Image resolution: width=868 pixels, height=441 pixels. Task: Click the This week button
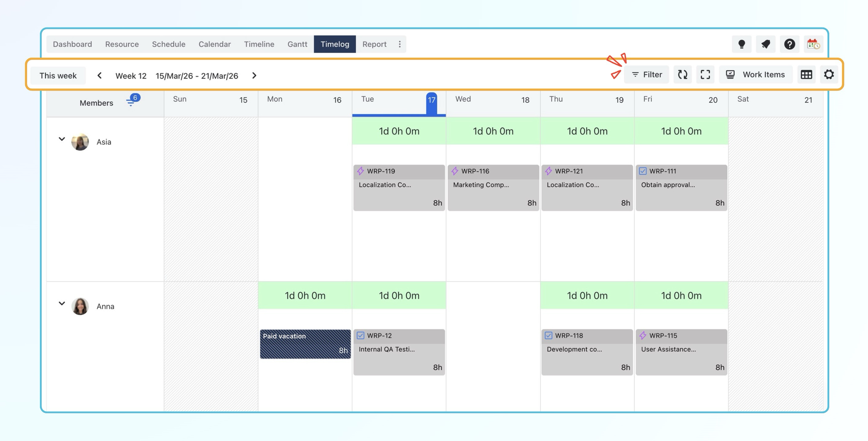pos(58,75)
